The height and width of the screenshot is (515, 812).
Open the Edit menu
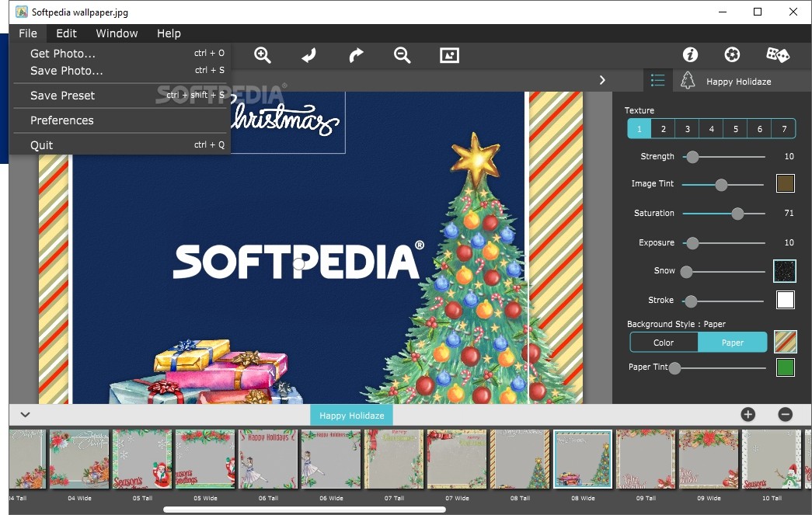point(66,33)
